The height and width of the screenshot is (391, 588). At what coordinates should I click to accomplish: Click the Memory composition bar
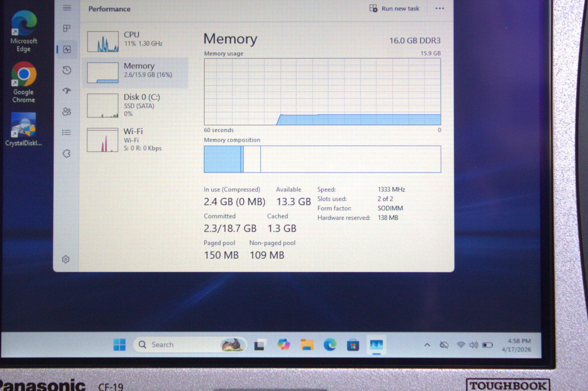pos(322,159)
